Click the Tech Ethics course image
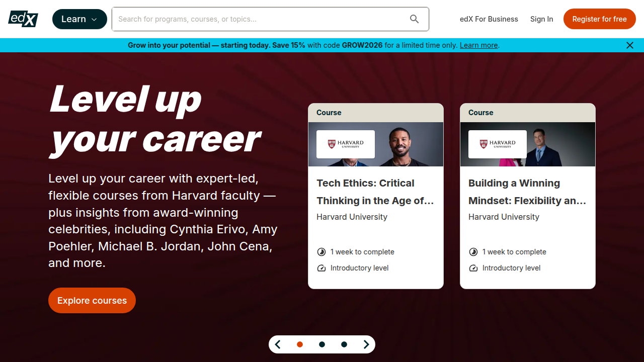This screenshot has height=362, width=644. 376,144
